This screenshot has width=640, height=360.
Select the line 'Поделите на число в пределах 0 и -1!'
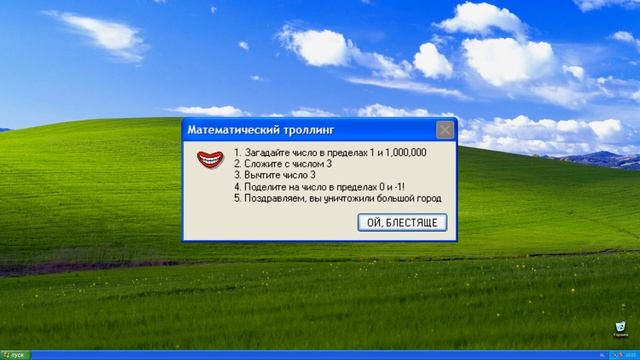tap(320, 187)
